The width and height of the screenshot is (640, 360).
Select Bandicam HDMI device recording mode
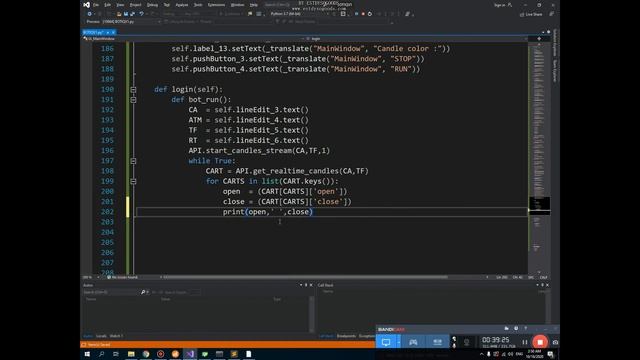437,342
